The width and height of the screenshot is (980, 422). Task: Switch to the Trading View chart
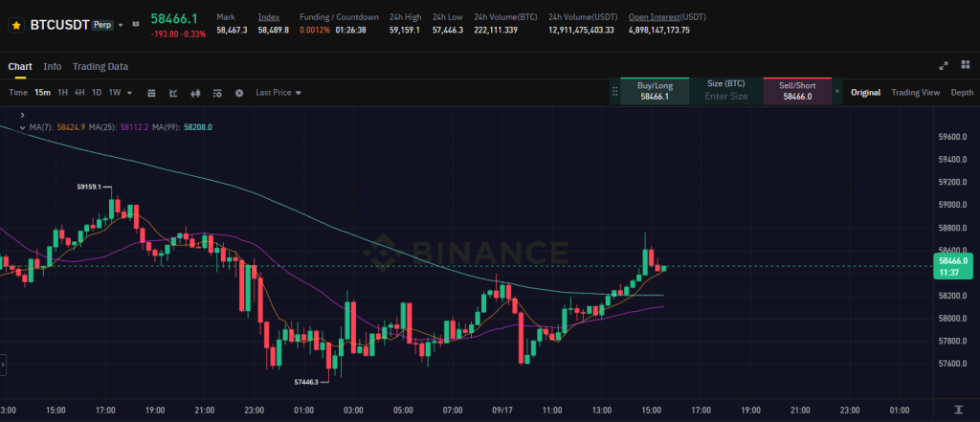tap(915, 93)
